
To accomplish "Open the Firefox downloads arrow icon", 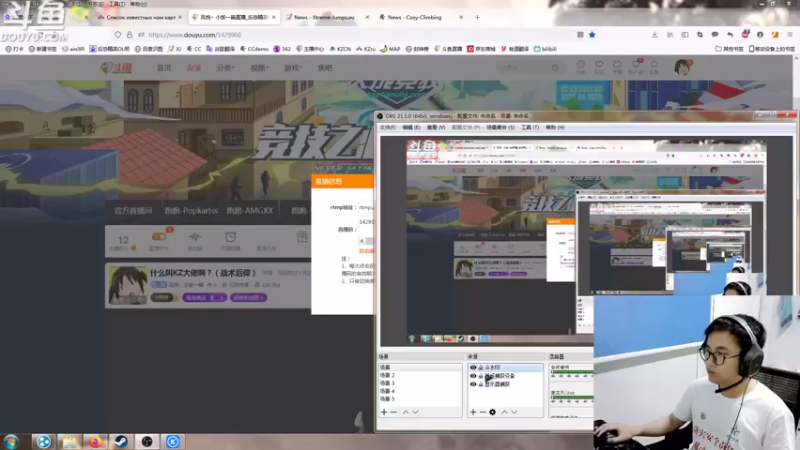I will pyautogui.click(x=655, y=35).
